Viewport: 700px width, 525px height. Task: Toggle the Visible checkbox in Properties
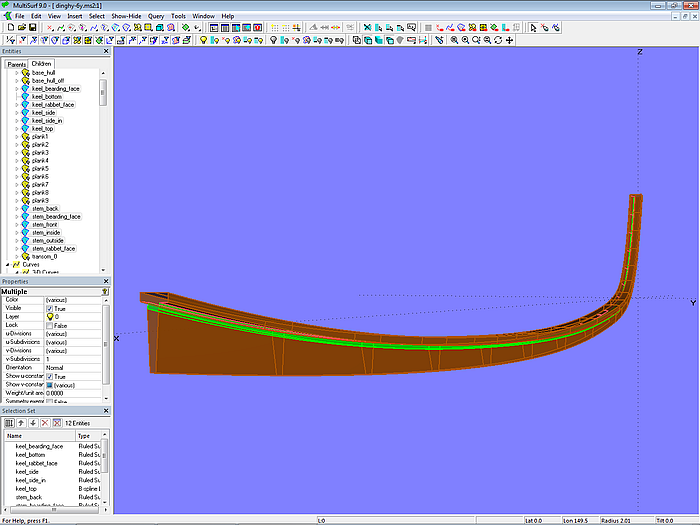pos(50,308)
